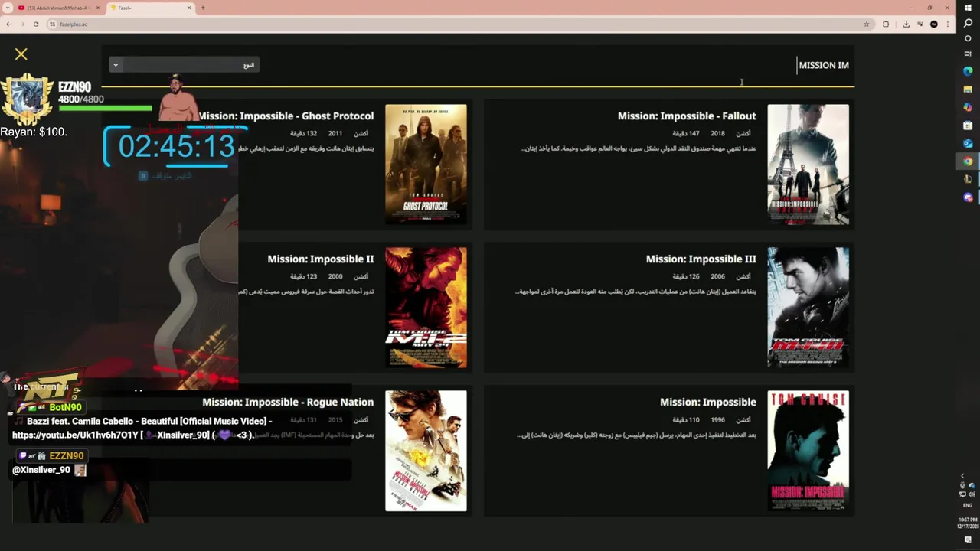This screenshot has height=551, width=980.
Task: Close the YouTube browser tab
Action: (x=97, y=8)
